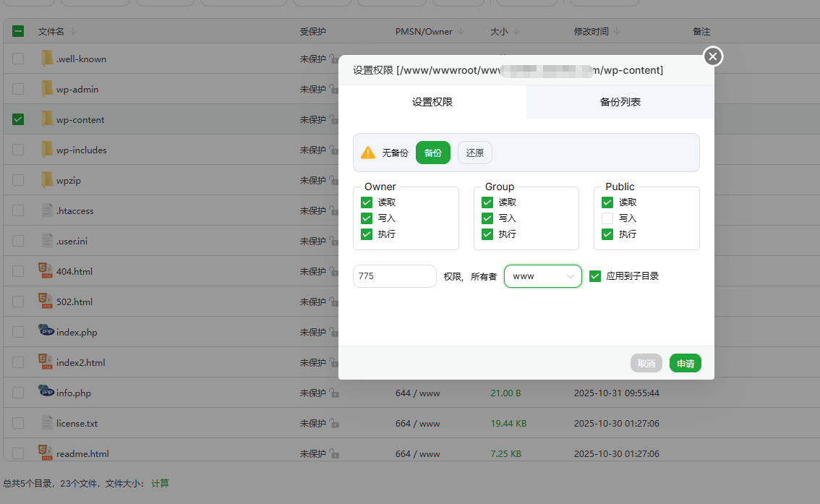Select the 设置权限 tab
This screenshot has width=820, height=504.
point(432,102)
